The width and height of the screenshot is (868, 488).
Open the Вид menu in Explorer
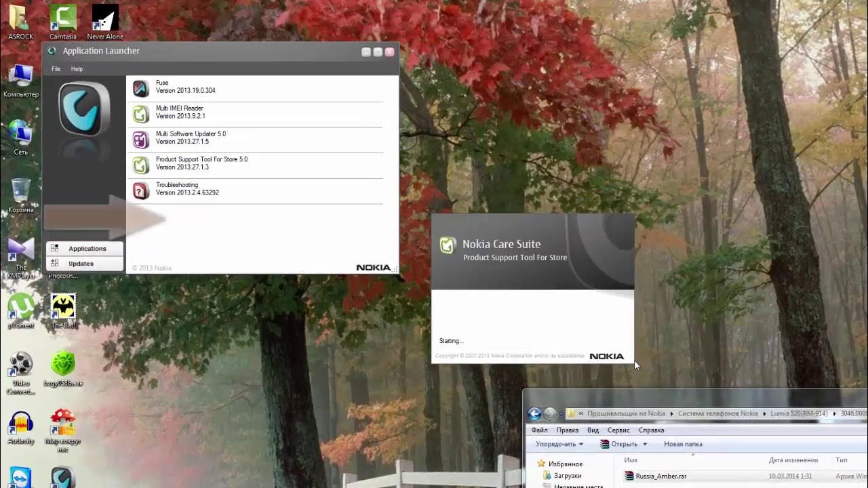593,430
